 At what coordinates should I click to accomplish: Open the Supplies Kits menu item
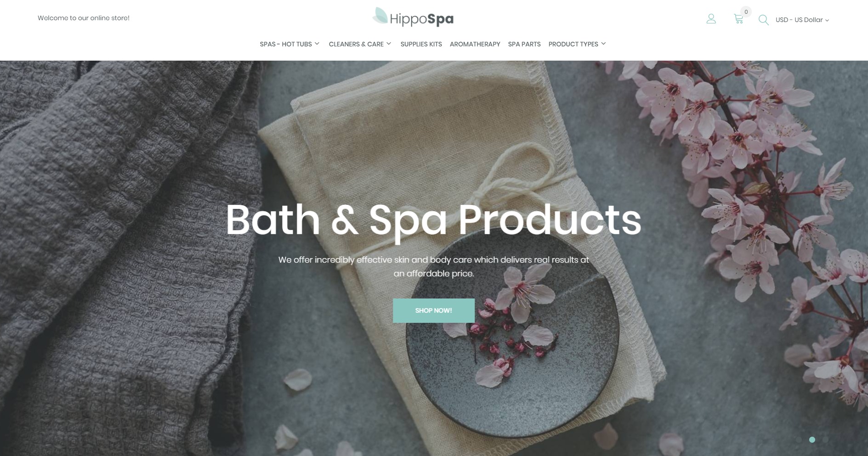coord(421,44)
